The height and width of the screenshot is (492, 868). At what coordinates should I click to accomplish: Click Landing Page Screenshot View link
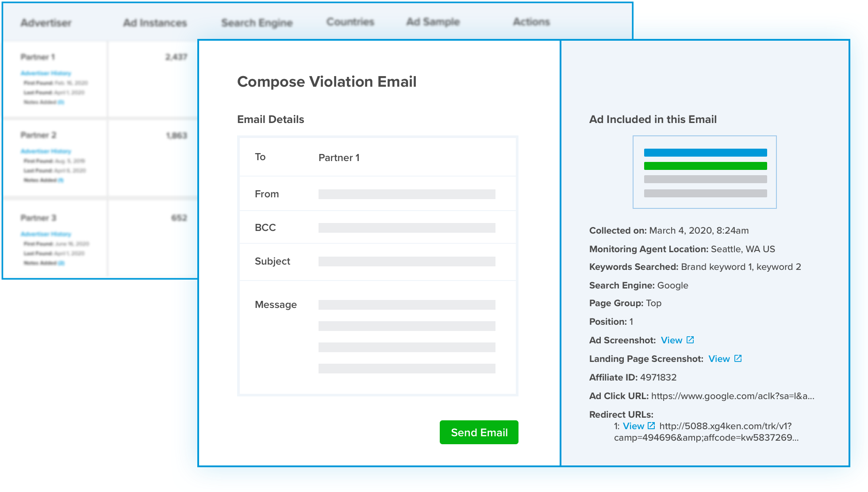point(719,359)
